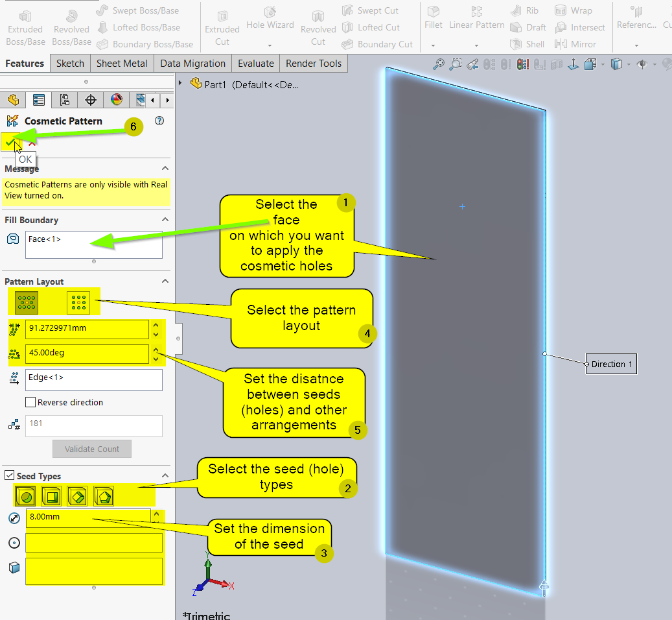Uncheck the Seed Types checkbox
672x620 pixels.
click(9, 476)
